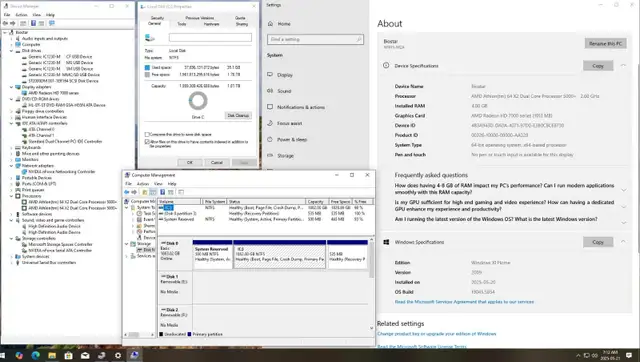
Task: Expand System devices node in Device Manager
Action: [x=11, y=256]
